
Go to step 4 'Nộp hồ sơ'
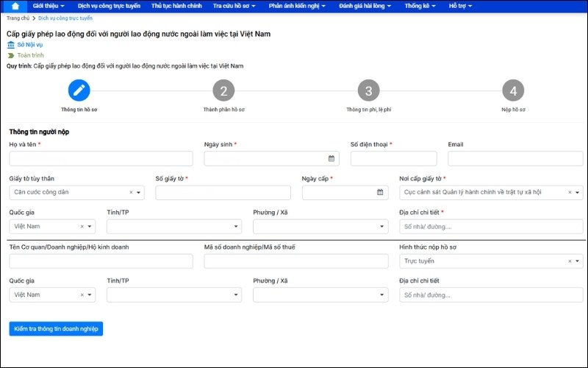(513, 91)
